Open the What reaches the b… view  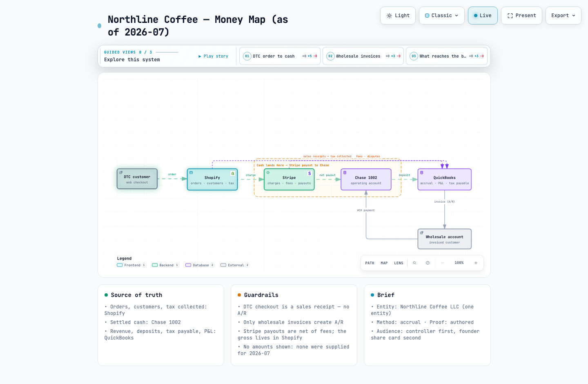pos(446,56)
